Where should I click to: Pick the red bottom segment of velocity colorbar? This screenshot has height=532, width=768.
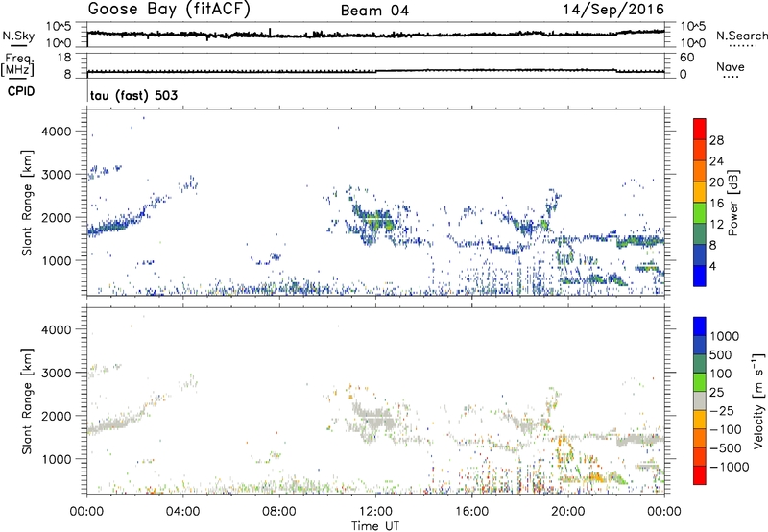[x=700, y=475]
